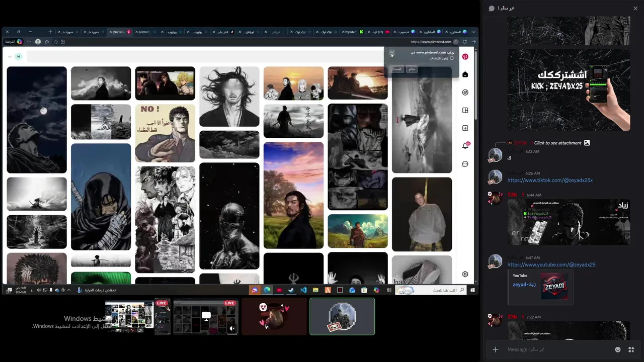Viewport: 644px width, 362px height.
Task: Open the pin of man in grey sweatshirt
Action: (x=422, y=214)
